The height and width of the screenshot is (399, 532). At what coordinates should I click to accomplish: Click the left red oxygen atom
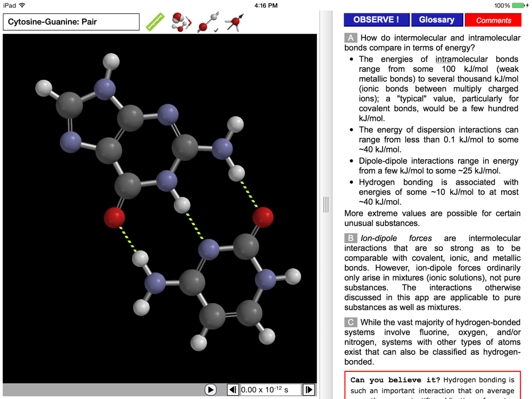(114, 217)
